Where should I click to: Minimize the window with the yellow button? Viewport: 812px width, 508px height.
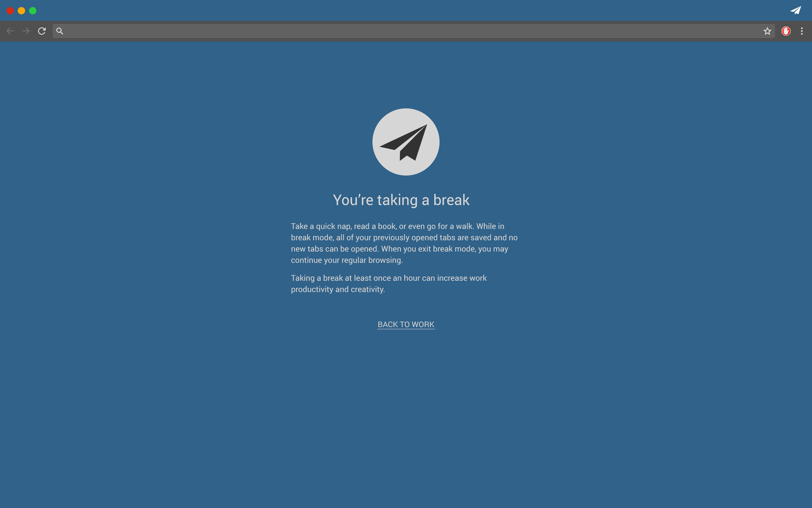point(21,11)
